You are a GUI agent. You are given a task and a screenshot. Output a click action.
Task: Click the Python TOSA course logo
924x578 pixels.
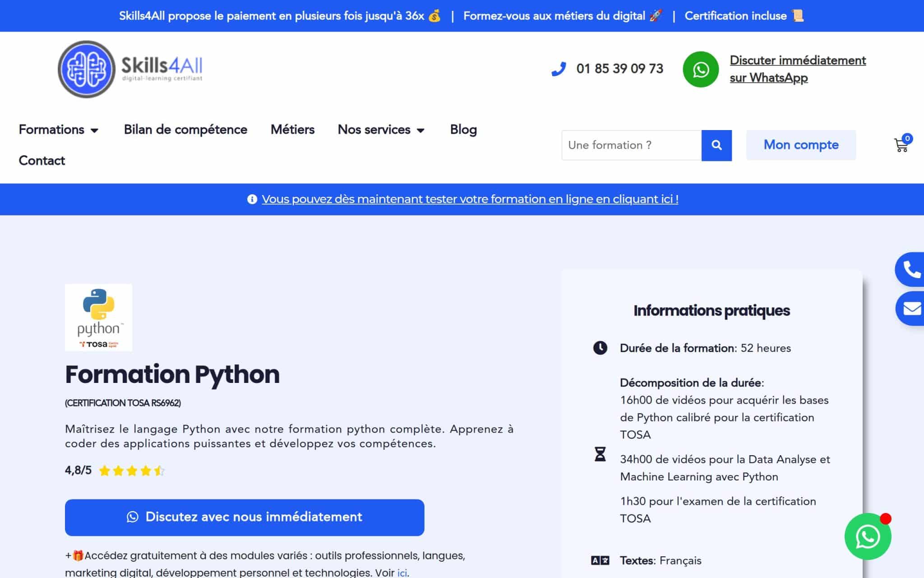pos(99,317)
